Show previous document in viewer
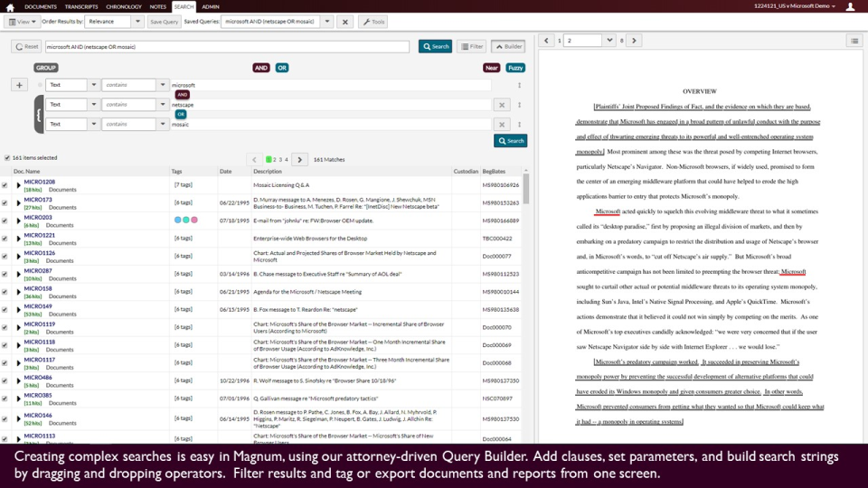 click(x=546, y=41)
